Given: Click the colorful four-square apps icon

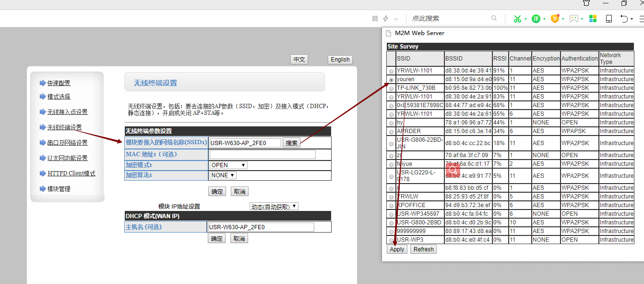Looking at the screenshot, I should coord(593,19).
